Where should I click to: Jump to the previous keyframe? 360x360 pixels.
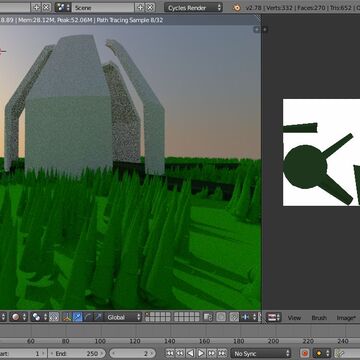pos(180,353)
